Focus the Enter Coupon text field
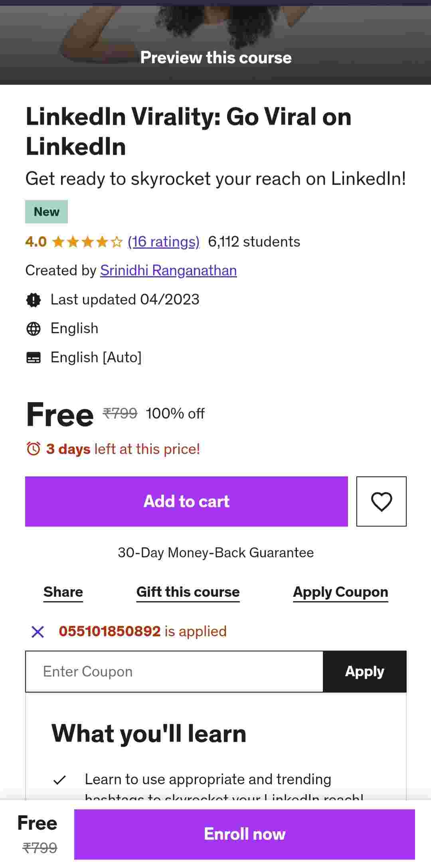Screen dimensions: 431x868 click(174, 672)
